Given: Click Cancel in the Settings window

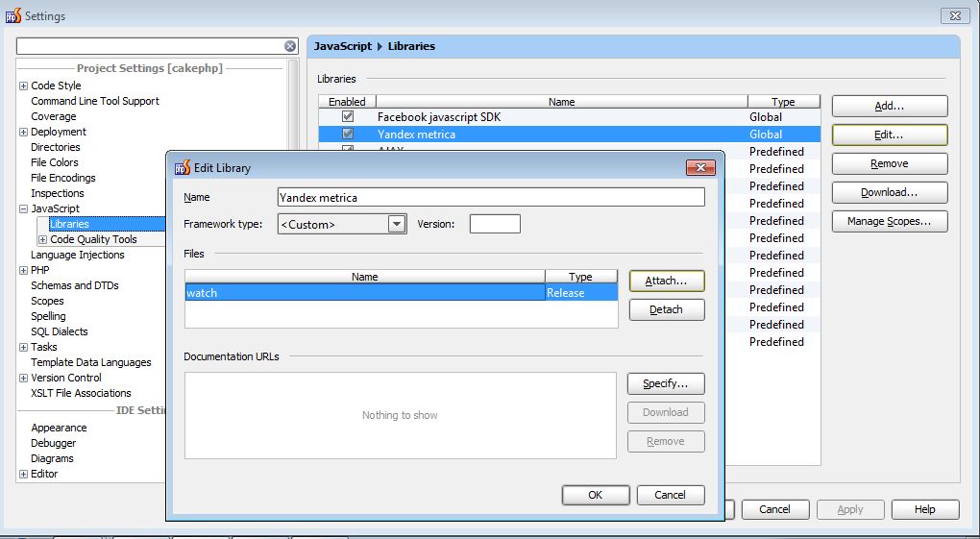Looking at the screenshot, I should (775, 509).
